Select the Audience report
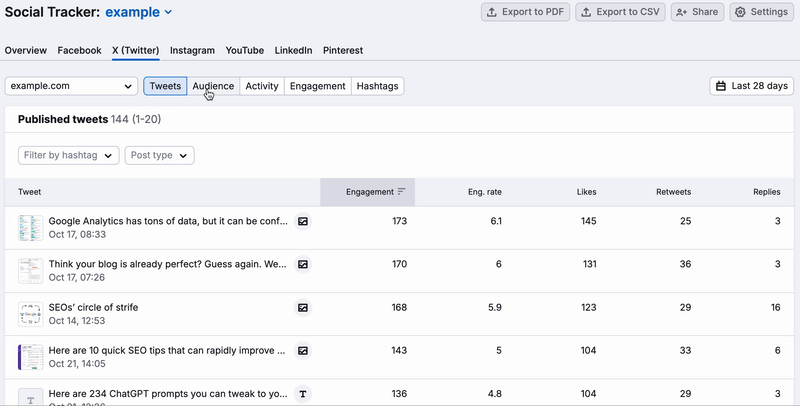 click(213, 86)
